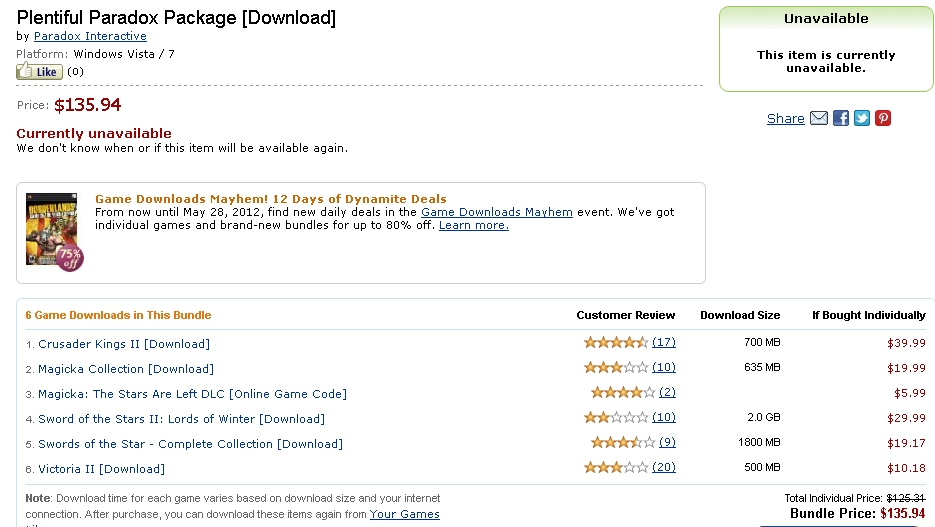Viewport: 935px width, 527px height.
Task: Open Swords of the Star Complete Collection
Action: point(190,444)
